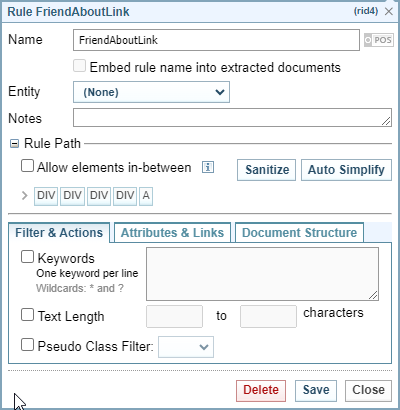The width and height of the screenshot is (400, 410).
Task: Collapse the Rule Path section minus icon
Action: (x=14, y=144)
